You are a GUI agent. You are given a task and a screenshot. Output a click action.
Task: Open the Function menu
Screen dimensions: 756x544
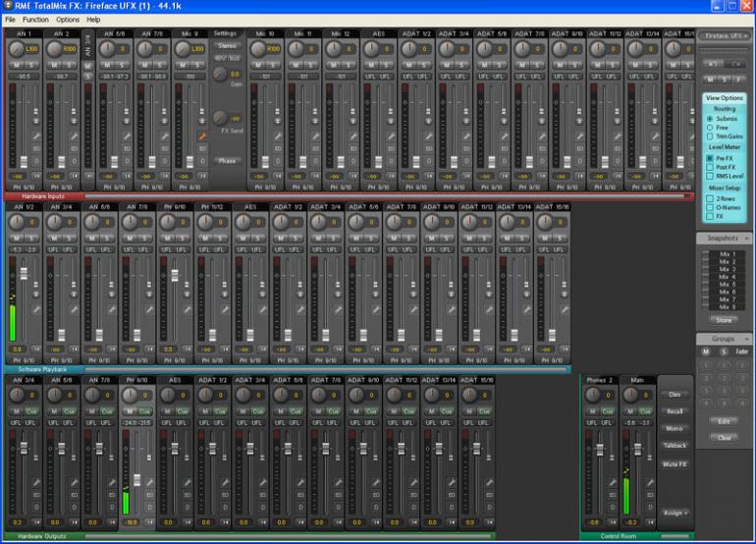click(x=35, y=20)
